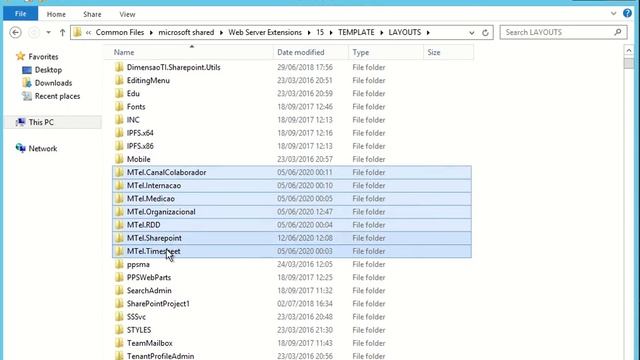Image resolution: width=640 pixels, height=360 pixels.
Task: Expand the chevron after LAYOUTS breadcrumb
Action: click(x=428, y=32)
